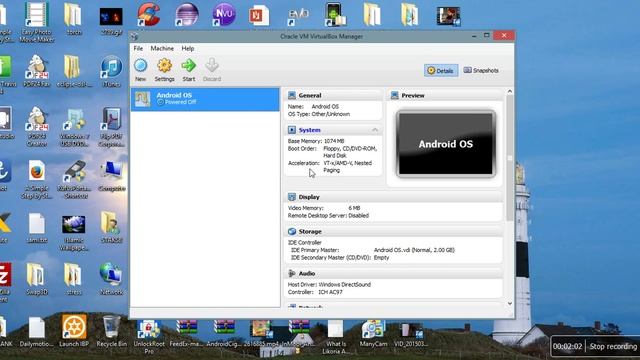This screenshot has height=360, width=640.
Task: Select Swap3D folder icon
Action: [x=37, y=279]
